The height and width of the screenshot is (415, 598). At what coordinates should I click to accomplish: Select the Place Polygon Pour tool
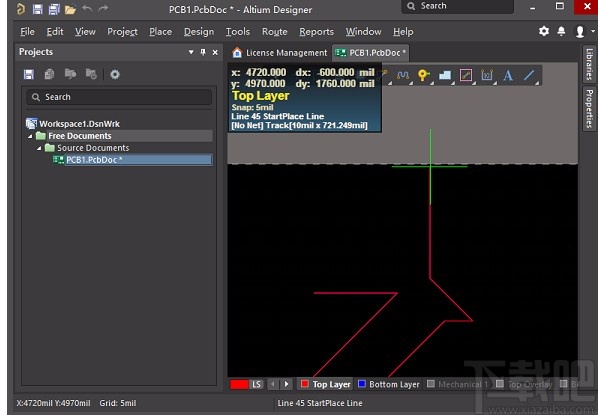(x=445, y=75)
